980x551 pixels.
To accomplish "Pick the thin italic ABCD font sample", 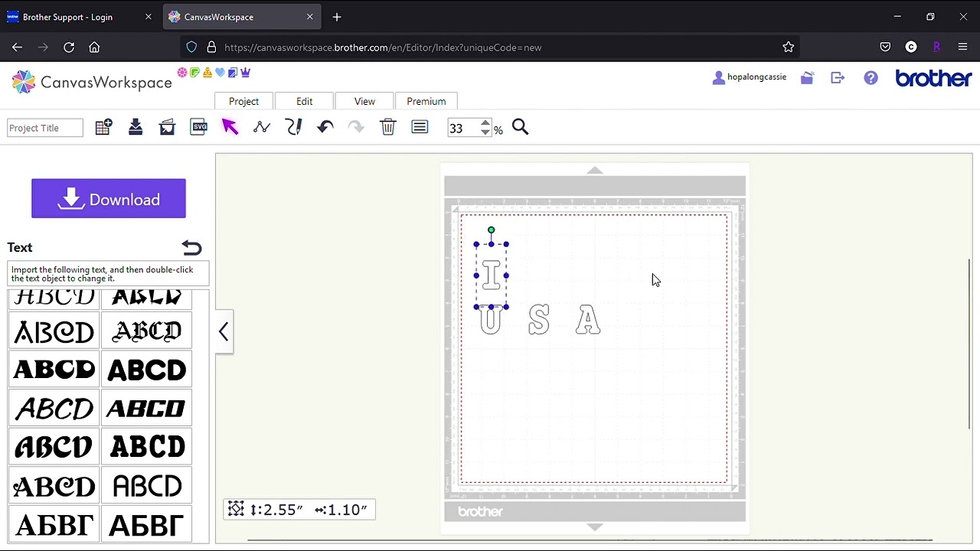I will (54, 408).
